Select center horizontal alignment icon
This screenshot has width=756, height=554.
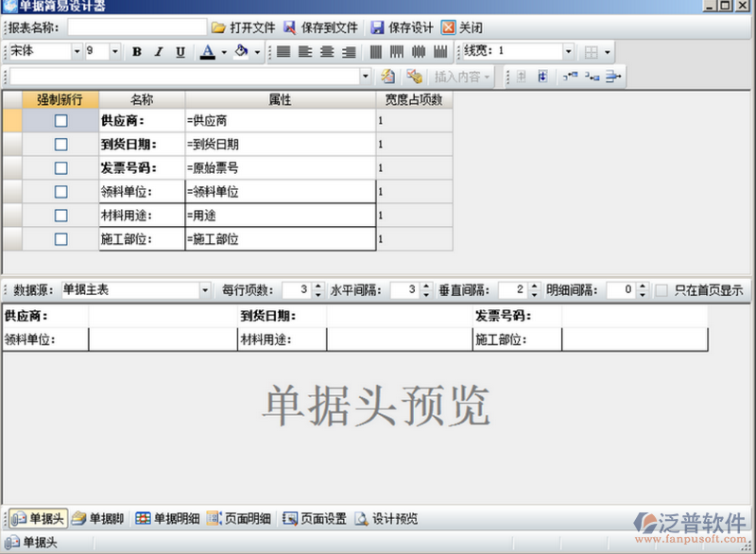(327, 52)
